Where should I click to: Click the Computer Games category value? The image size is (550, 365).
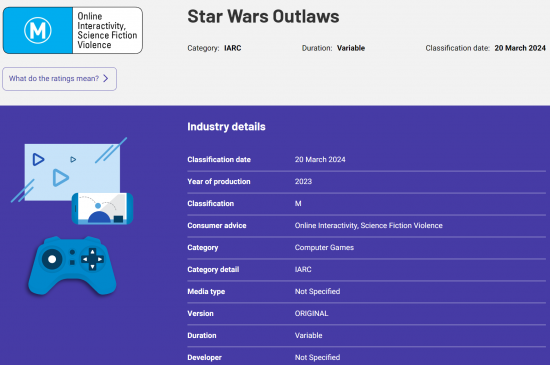click(324, 248)
